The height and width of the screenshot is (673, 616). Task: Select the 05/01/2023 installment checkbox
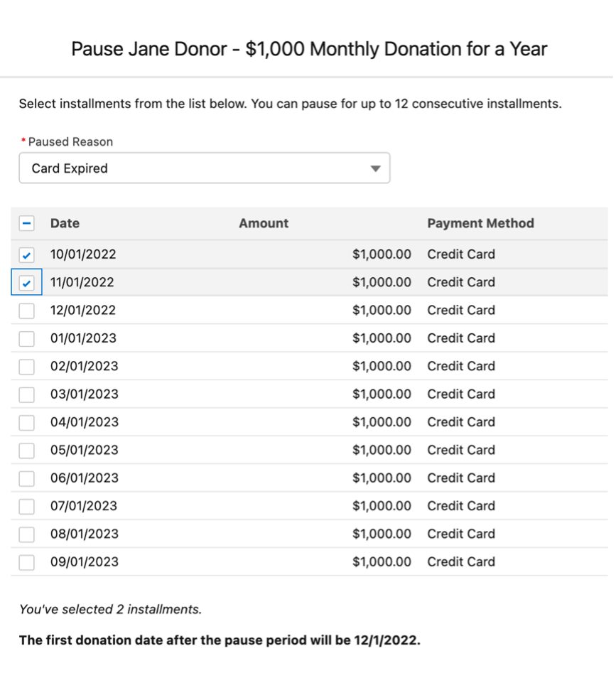(26, 451)
